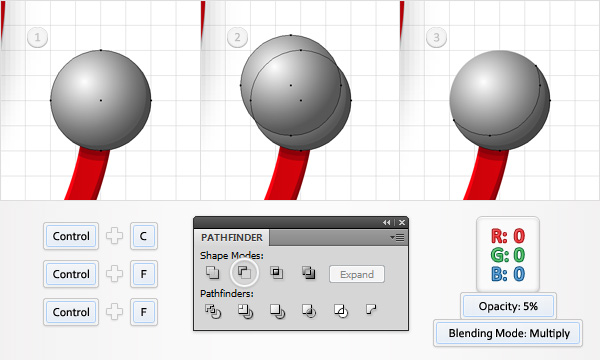Select the Minus Front shape mode
This screenshot has width=600, height=360.
pyautogui.click(x=245, y=273)
